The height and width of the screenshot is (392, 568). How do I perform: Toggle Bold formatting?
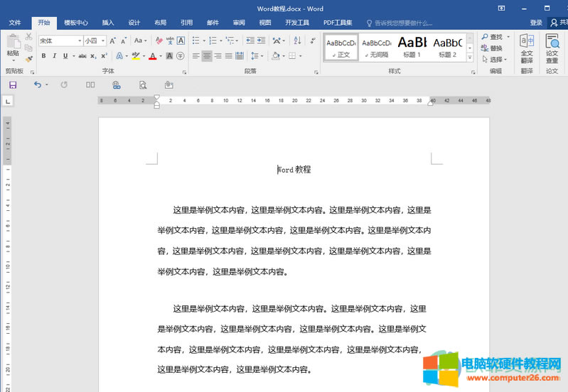pos(43,55)
